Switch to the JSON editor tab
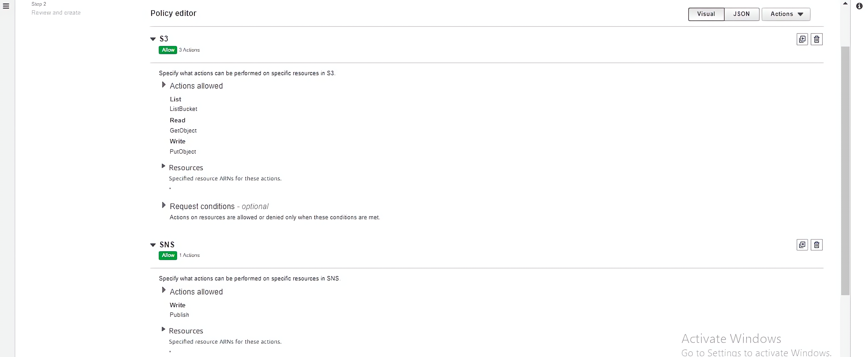This screenshot has width=868, height=357. coord(741,14)
